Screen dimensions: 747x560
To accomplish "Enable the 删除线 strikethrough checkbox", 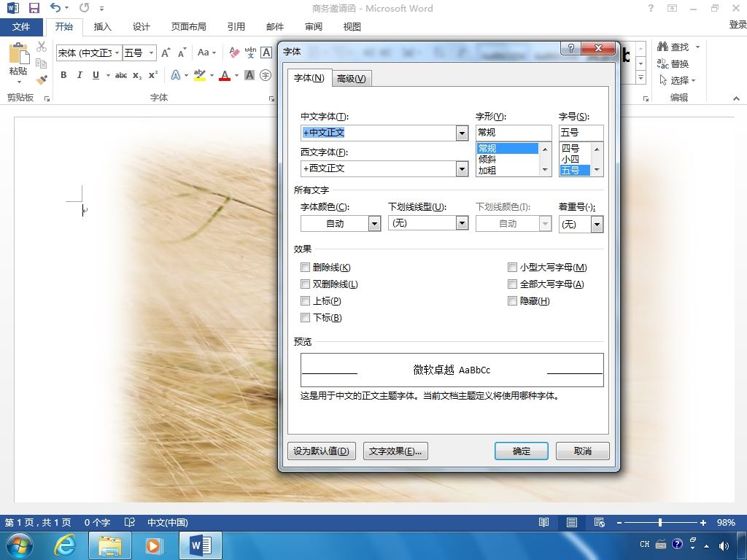I will 306,267.
